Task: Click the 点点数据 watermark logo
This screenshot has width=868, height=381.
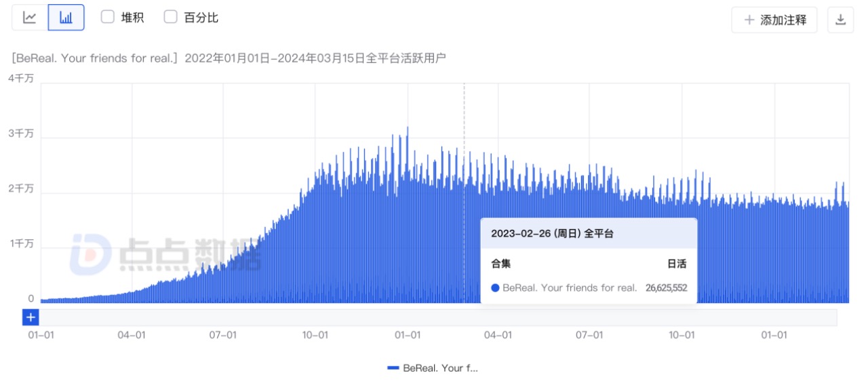Action: point(91,253)
